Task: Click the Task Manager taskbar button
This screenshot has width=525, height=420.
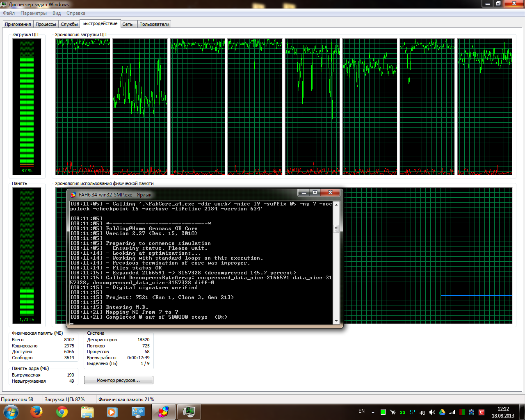Action: (x=189, y=412)
